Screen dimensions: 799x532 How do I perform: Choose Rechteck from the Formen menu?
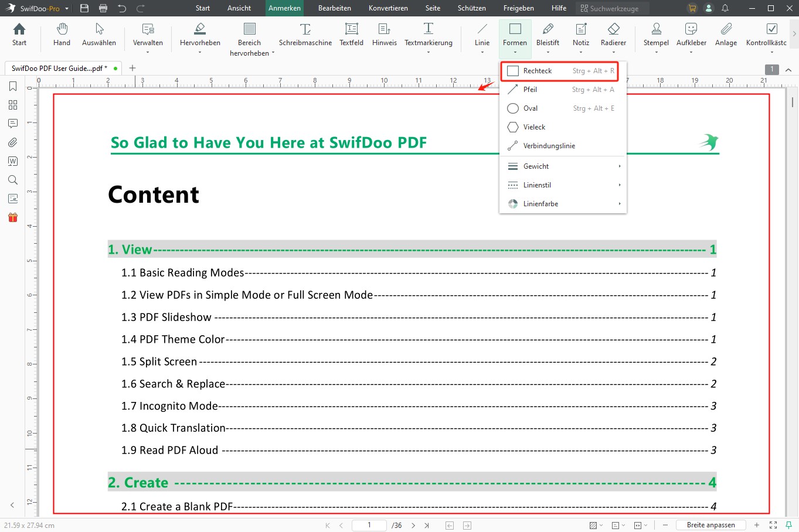(563, 71)
